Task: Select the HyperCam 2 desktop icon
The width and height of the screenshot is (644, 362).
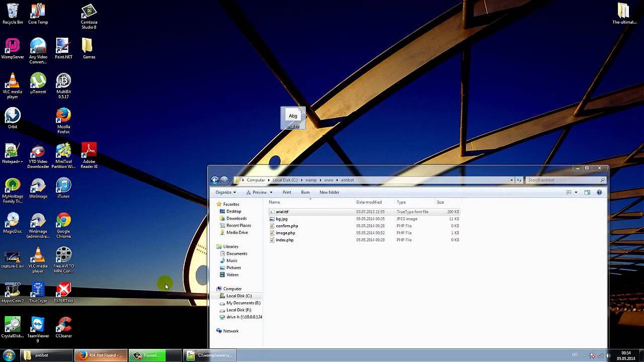Action: coord(13,293)
